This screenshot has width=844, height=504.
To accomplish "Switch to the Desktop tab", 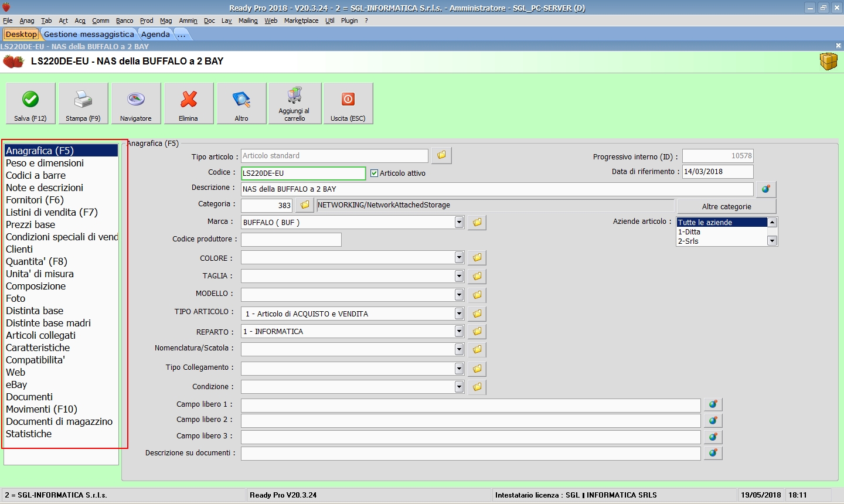I will point(21,35).
